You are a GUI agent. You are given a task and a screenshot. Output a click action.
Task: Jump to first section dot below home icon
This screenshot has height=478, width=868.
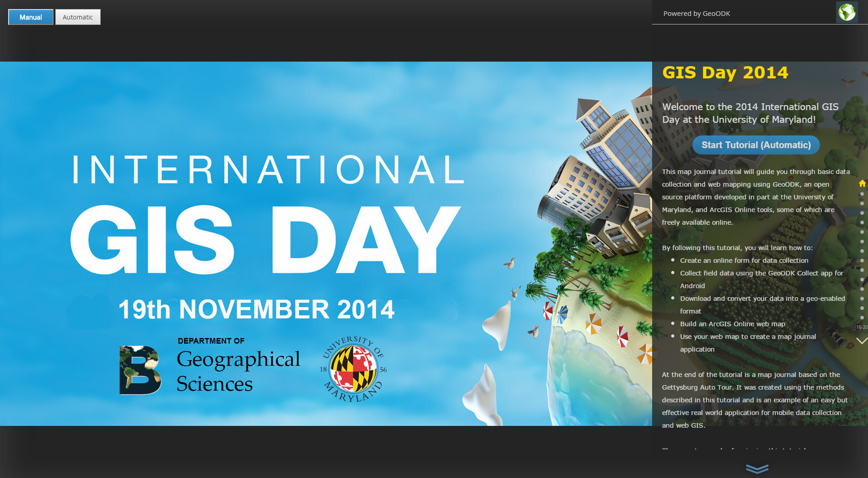862,194
